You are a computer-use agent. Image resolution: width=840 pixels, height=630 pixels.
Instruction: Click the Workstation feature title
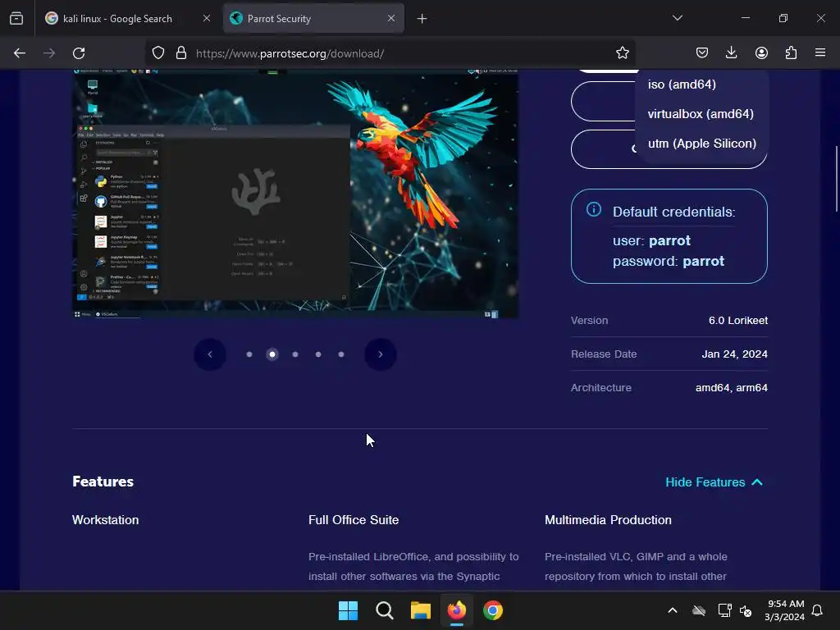click(x=106, y=519)
